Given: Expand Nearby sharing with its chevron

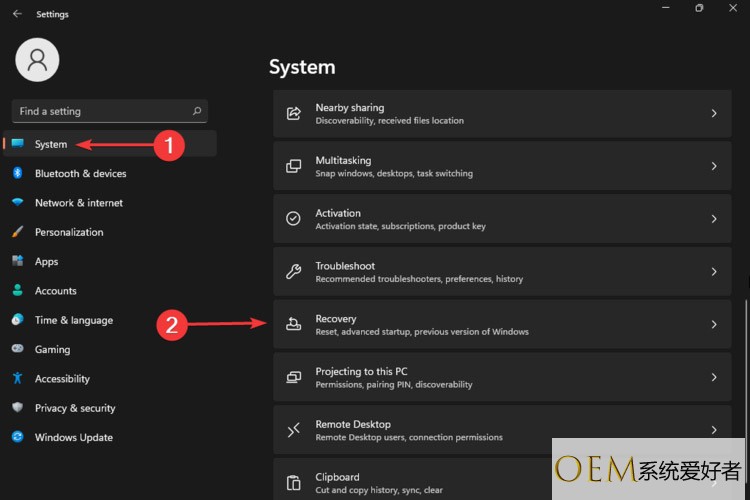Looking at the screenshot, I should 713,114.
